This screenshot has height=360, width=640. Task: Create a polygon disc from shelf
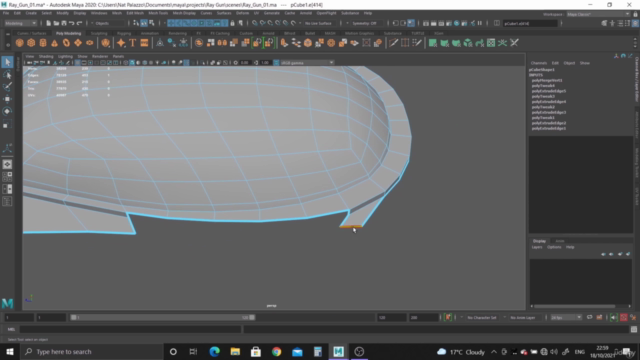tap(89, 43)
